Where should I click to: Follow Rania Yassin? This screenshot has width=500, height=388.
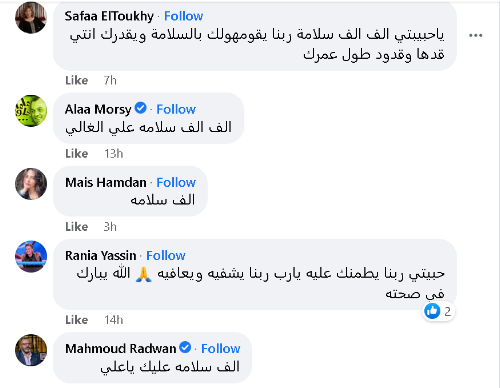pos(166,256)
